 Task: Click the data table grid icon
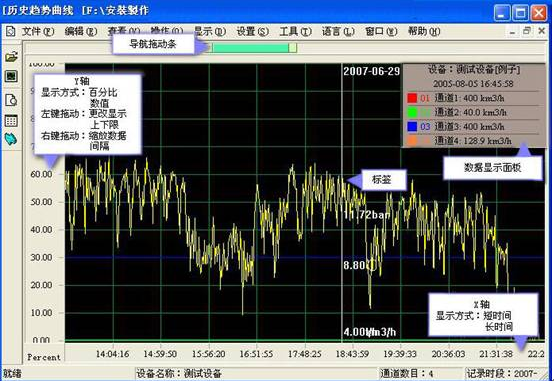pyautogui.click(x=11, y=121)
